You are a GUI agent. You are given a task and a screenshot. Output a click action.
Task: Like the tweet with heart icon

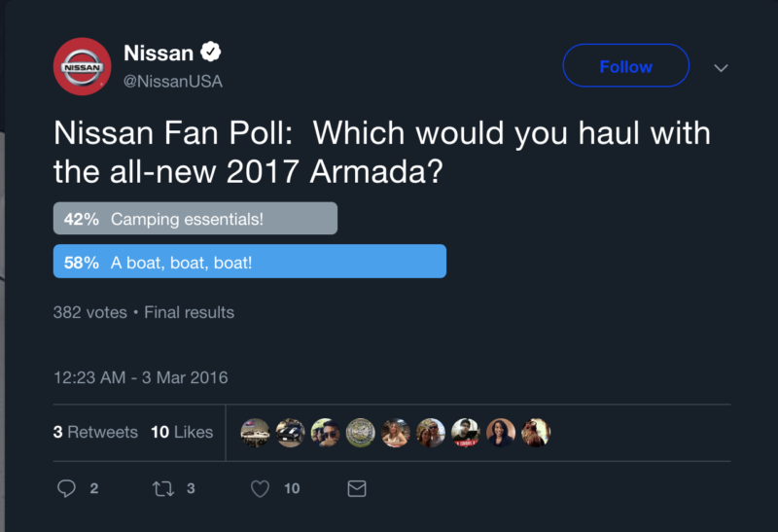(260, 488)
